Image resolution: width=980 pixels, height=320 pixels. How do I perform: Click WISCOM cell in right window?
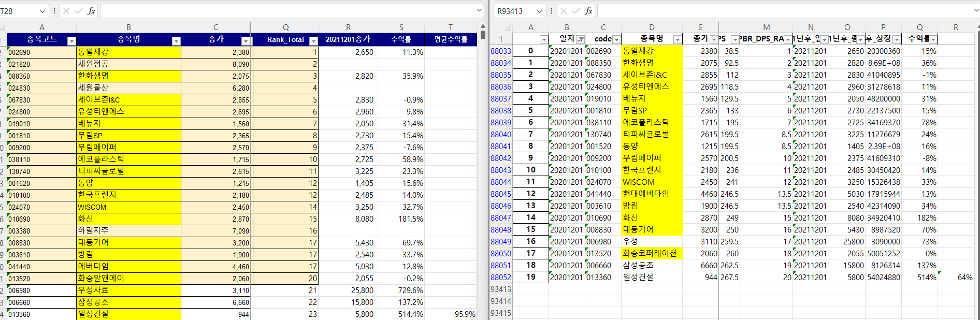[x=652, y=182]
